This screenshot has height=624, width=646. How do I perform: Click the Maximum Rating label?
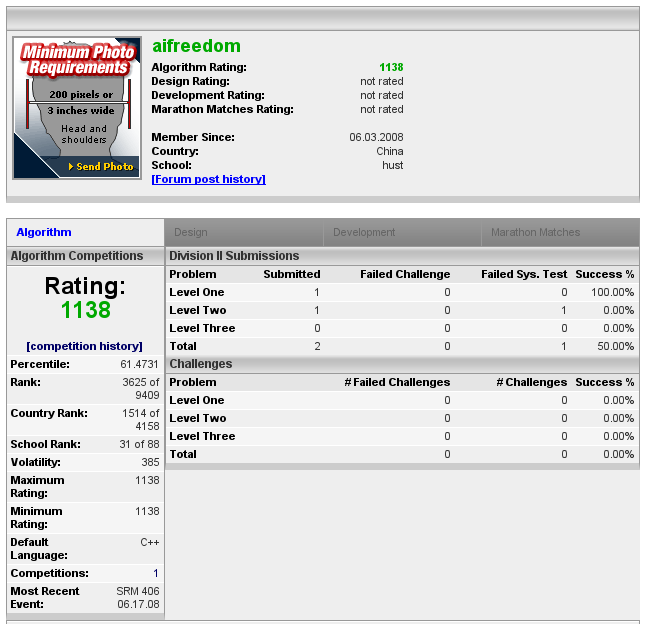point(37,486)
